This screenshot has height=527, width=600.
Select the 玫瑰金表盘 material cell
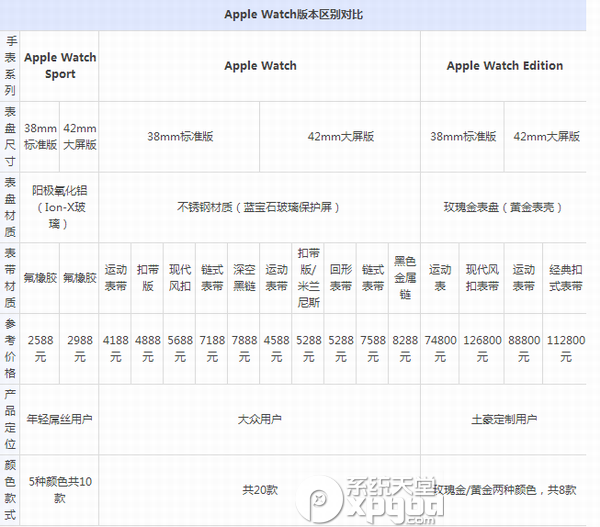pyautogui.click(x=504, y=207)
